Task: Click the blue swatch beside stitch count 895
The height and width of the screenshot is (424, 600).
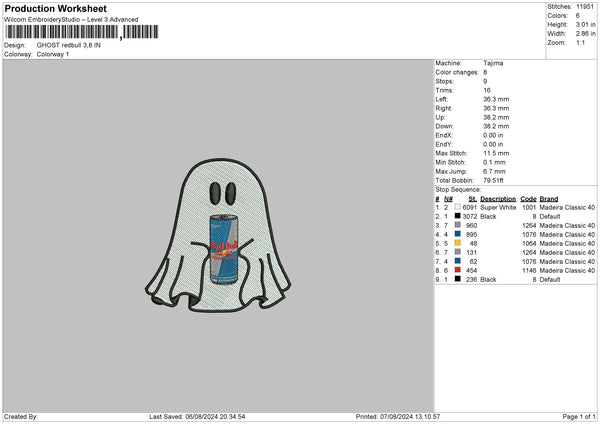Action: point(458,234)
